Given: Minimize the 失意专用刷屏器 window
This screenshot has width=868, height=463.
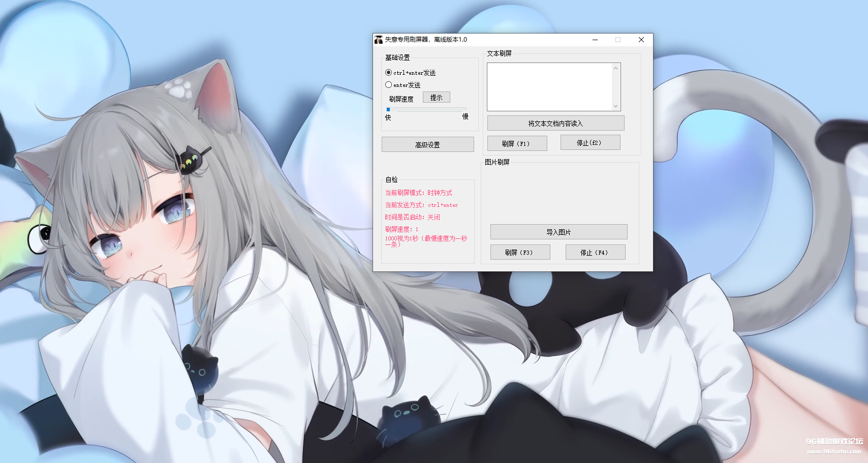Looking at the screenshot, I should (x=595, y=40).
